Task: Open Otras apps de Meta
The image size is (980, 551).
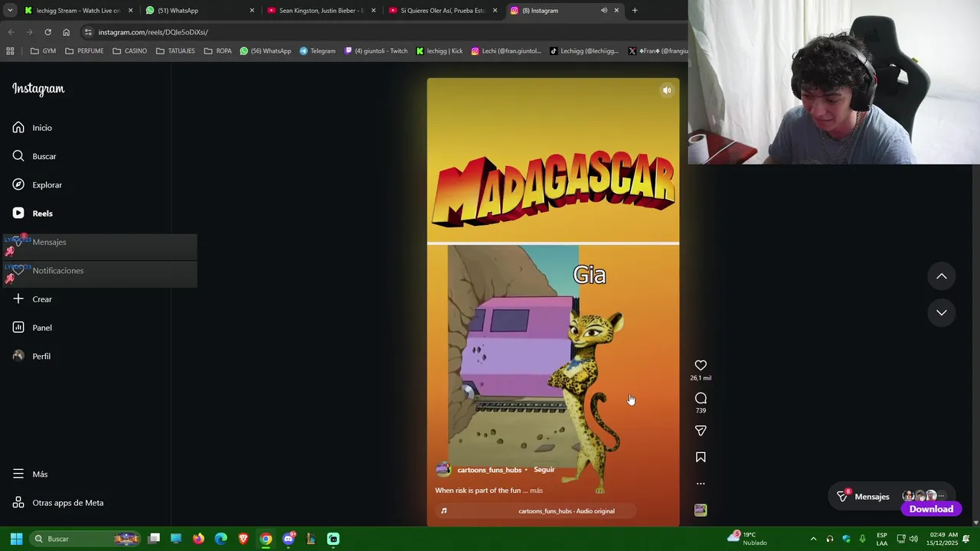Action: point(58,503)
